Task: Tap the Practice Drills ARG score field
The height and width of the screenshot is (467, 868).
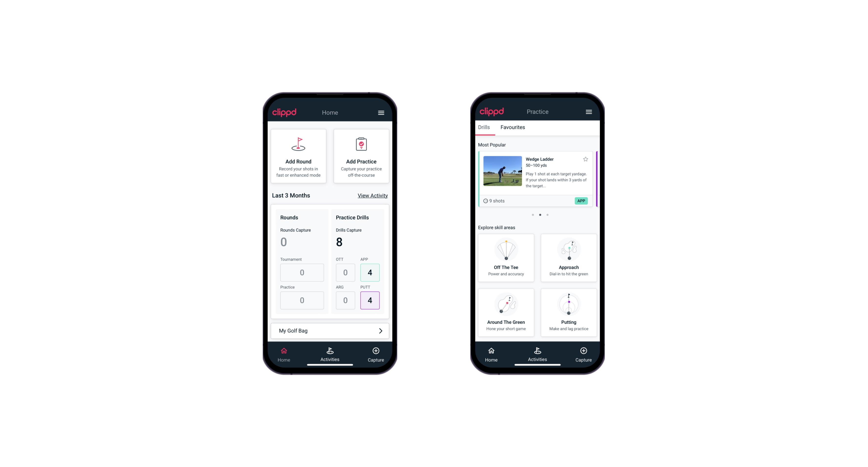Action: click(x=345, y=300)
